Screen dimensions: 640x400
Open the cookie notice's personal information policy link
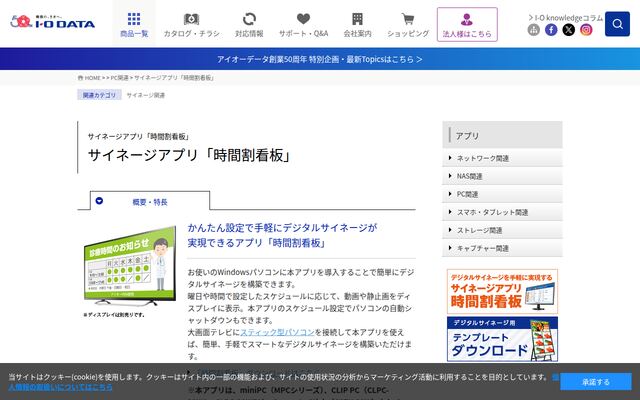click(x=60, y=386)
